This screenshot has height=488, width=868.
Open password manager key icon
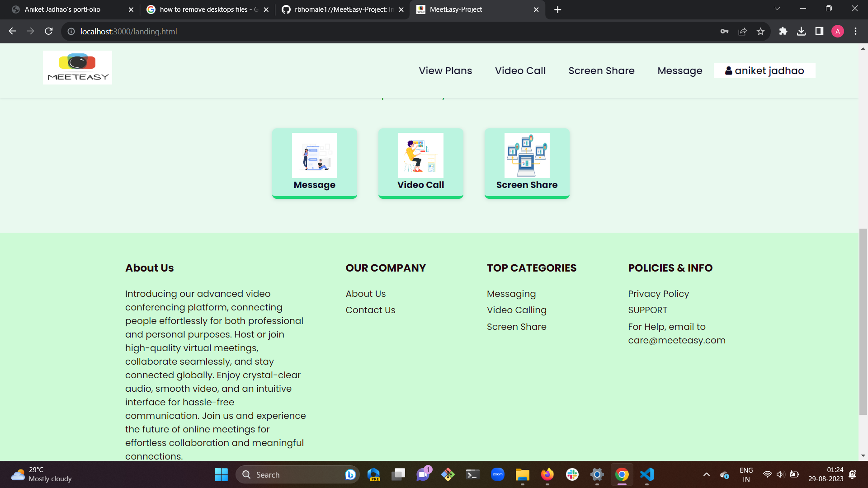tap(724, 32)
